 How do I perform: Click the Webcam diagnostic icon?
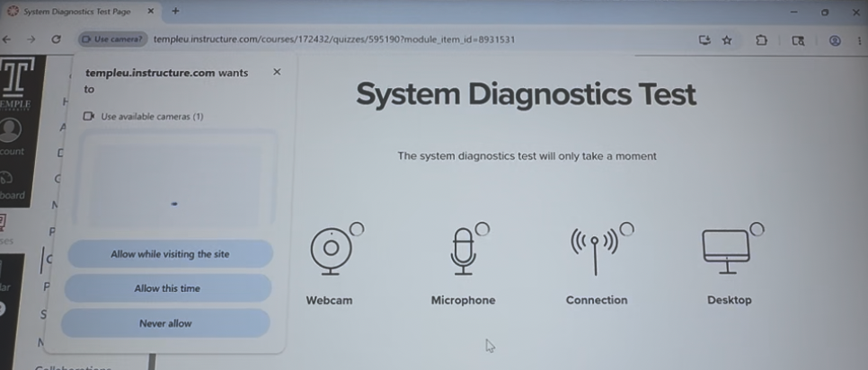pyautogui.click(x=331, y=251)
